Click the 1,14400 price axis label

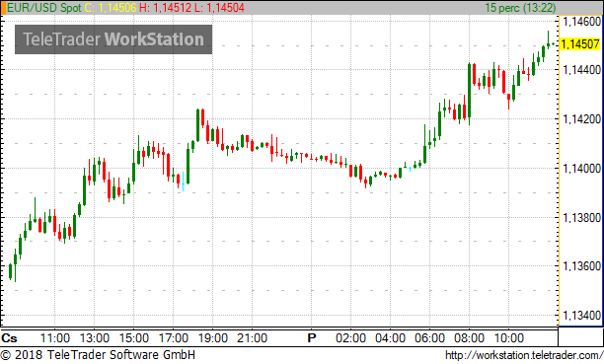point(581,70)
